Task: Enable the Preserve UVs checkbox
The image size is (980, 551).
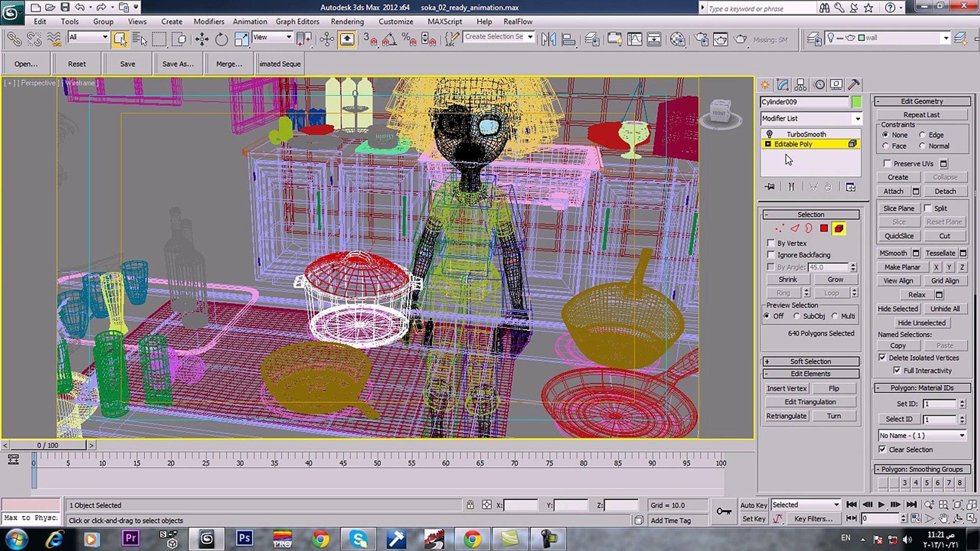Action: pyautogui.click(x=887, y=164)
